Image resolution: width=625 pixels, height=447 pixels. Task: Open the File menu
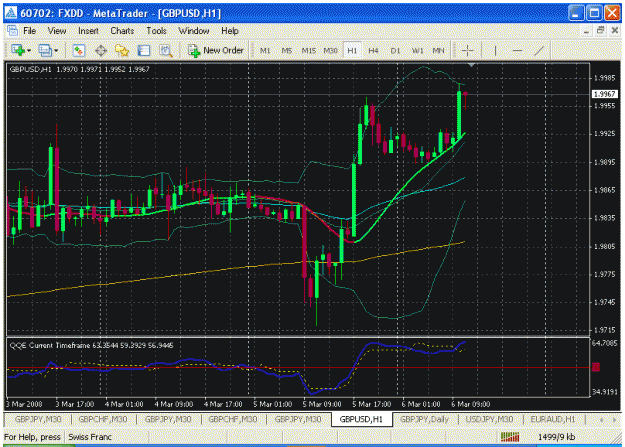(29, 31)
